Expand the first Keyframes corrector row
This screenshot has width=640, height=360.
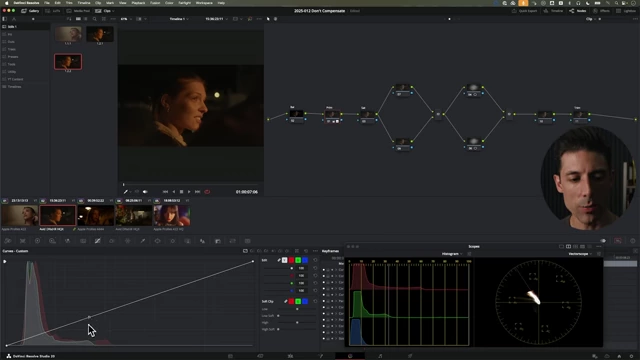336,270
